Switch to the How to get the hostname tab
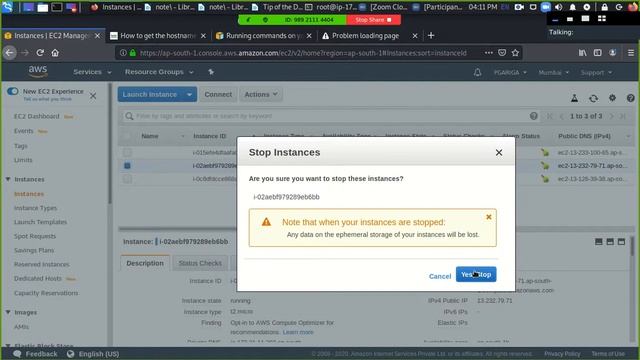640x360 pixels. click(158, 36)
